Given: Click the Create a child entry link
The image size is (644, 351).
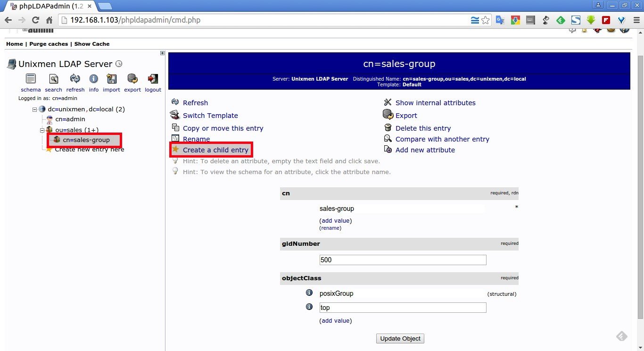Looking at the screenshot, I should pyautogui.click(x=215, y=150).
